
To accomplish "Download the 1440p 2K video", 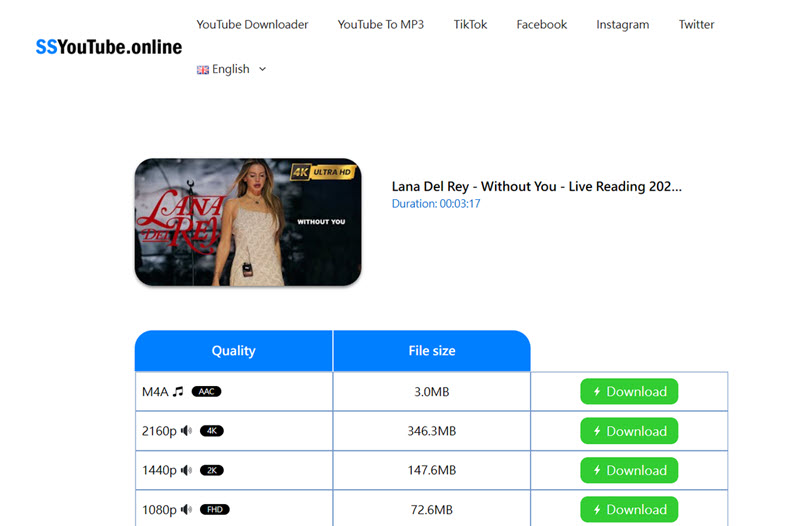I will [629, 470].
